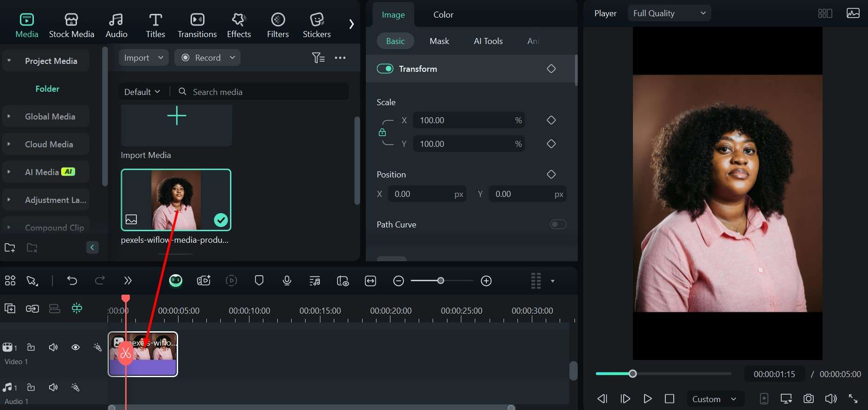Toggle the timeline snapping icon
The height and width of the screenshot is (410, 868).
click(x=77, y=308)
